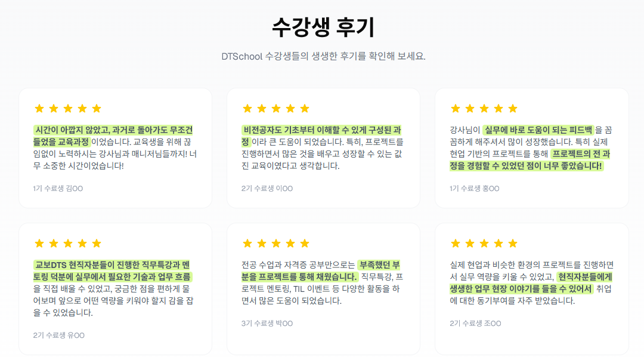Image resolution: width=644 pixels, height=357 pixels.
Task: Select the fourth star in 홍OO's review card
Action: [499, 109]
